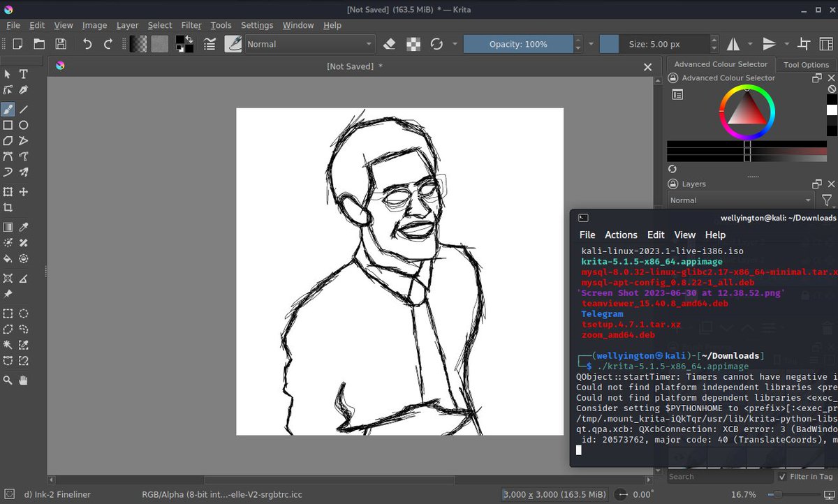Select the Move tool
Image resolution: width=838 pixels, height=504 pixels.
(23, 192)
